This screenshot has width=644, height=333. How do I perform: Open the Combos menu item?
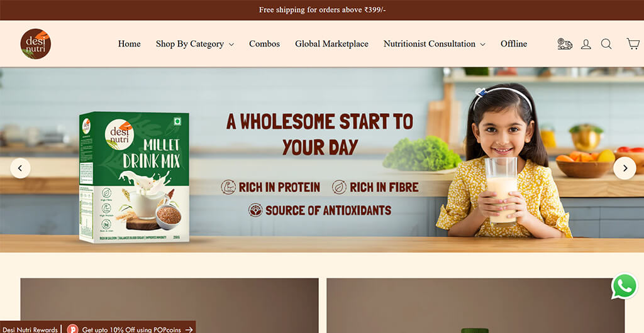point(265,44)
